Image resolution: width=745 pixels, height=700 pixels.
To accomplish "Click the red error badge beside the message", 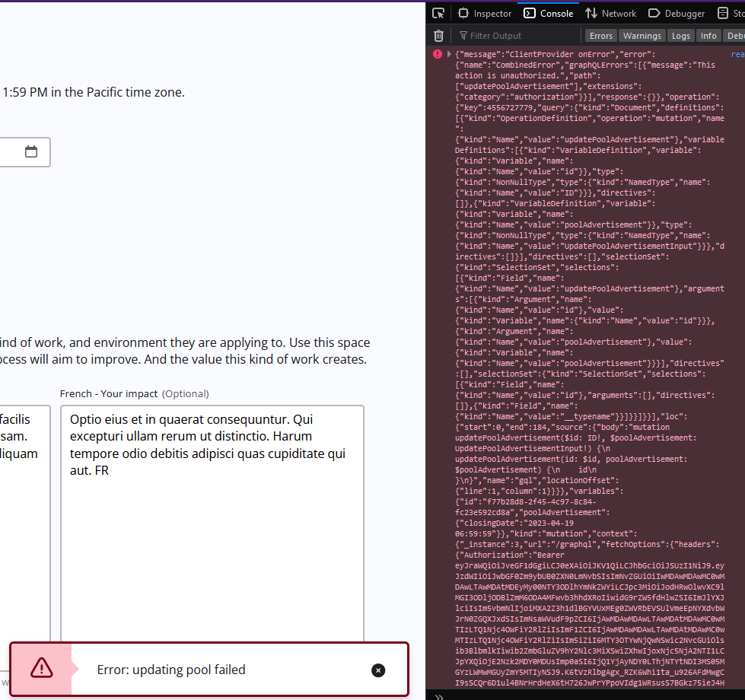I will [x=437, y=53].
